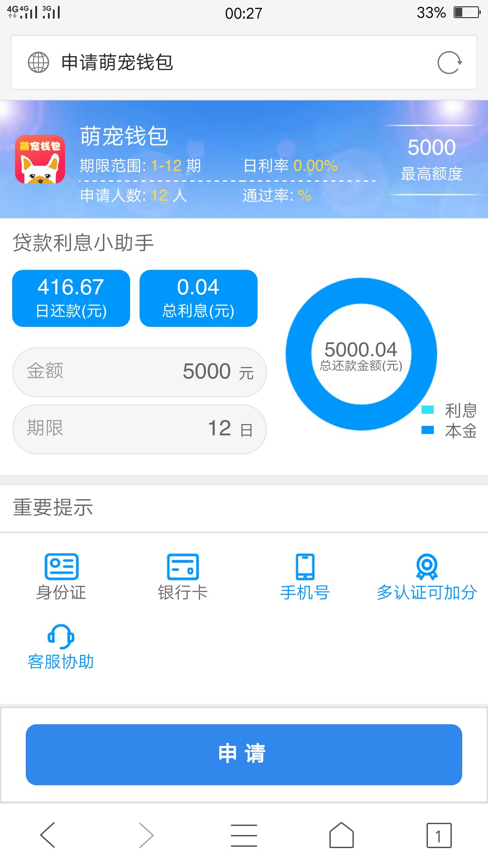Screen dimensions: 488x868
Task: Tap the 5000 最高额度 value
Action: click(x=432, y=147)
